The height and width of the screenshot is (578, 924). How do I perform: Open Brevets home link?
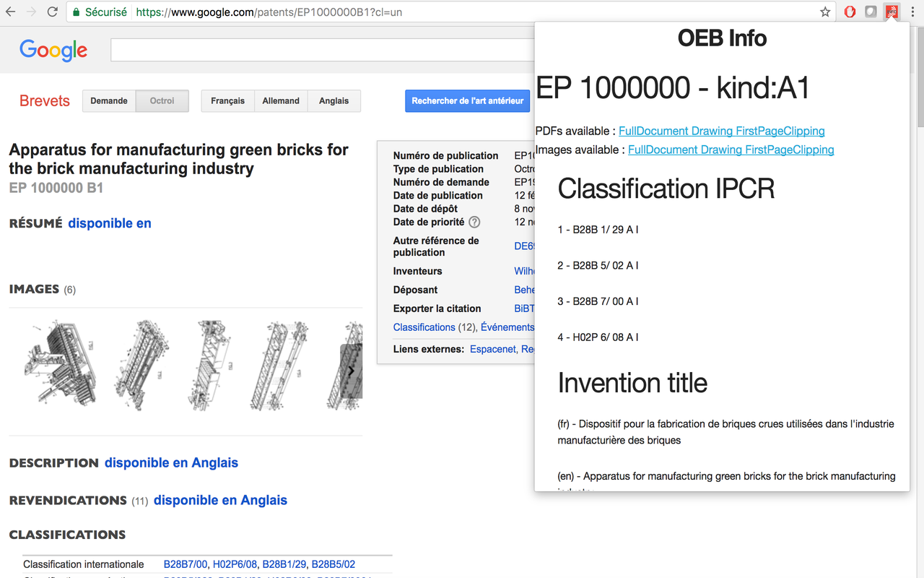pyautogui.click(x=45, y=101)
